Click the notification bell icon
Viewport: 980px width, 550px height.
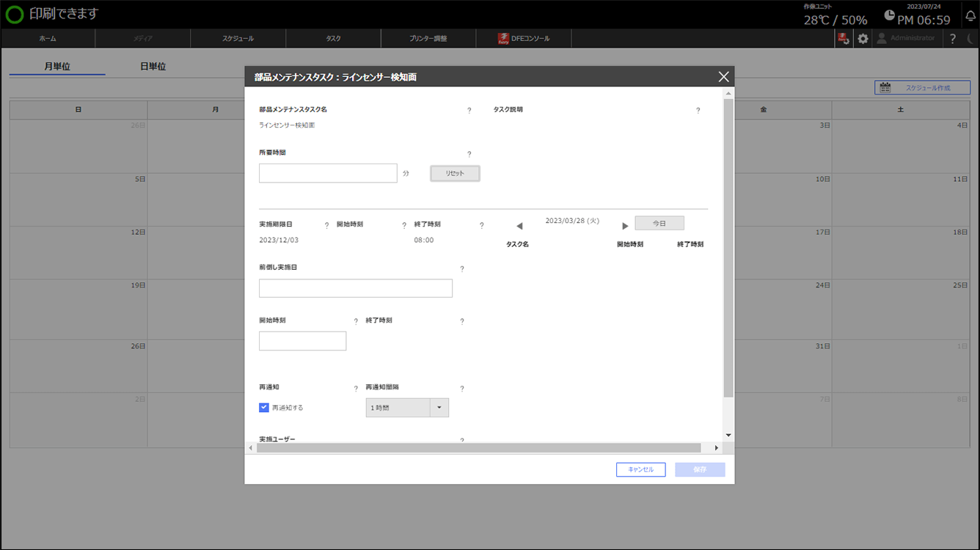click(970, 15)
